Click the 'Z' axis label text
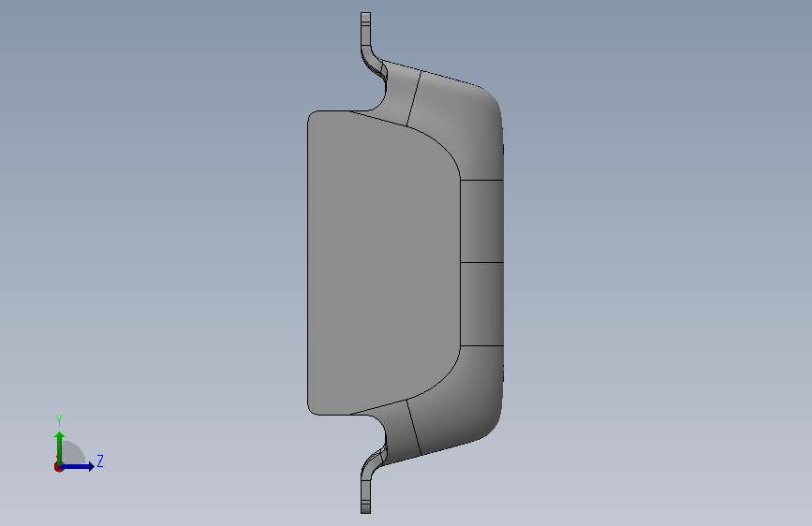This screenshot has width=812, height=526. tap(100, 460)
